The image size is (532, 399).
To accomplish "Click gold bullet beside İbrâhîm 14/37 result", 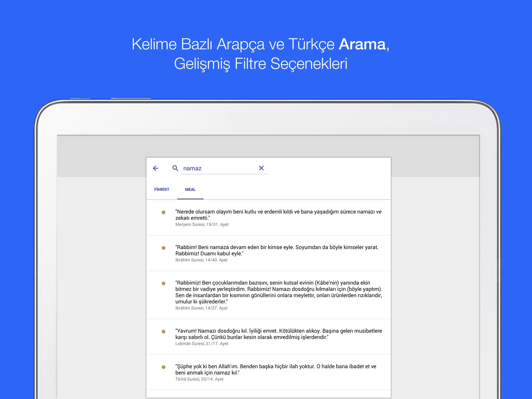I will pos(163,283).
